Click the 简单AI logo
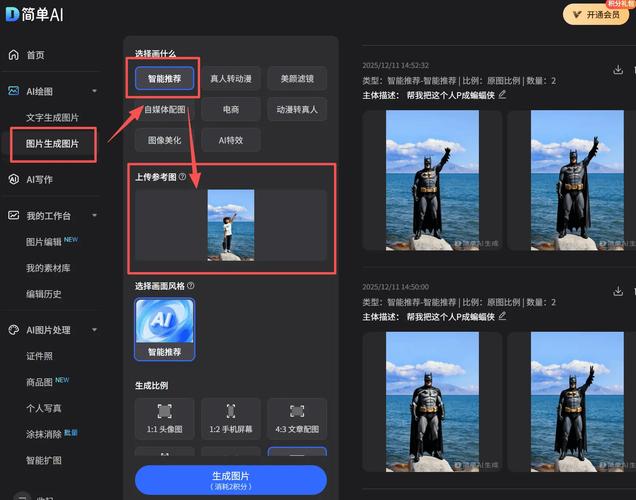The image size is (636, 500). 34,14
